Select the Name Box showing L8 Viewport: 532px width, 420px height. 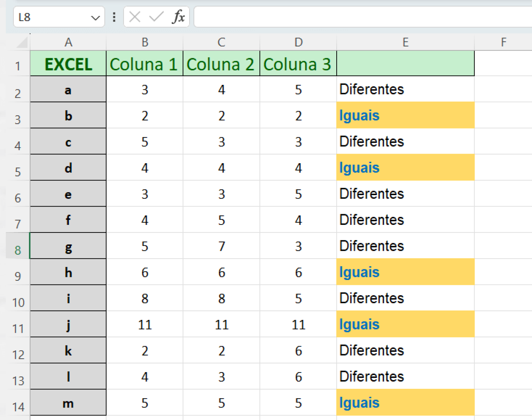tap(48, 17)
